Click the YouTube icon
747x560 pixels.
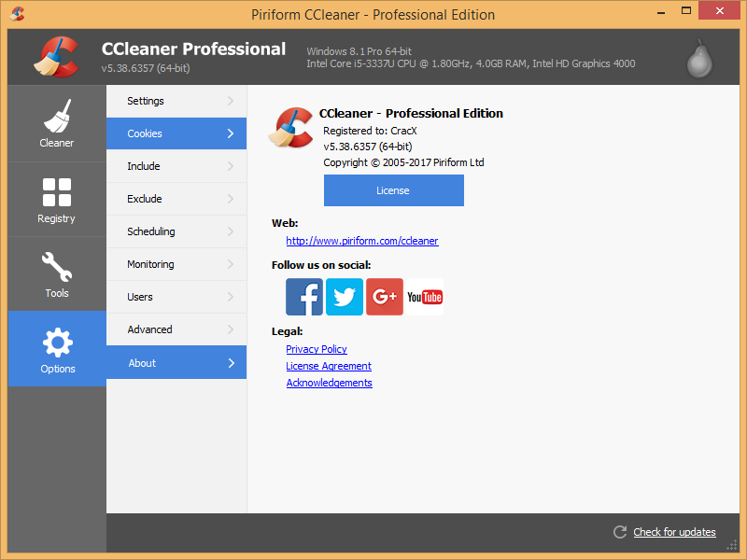coord(425,297)
